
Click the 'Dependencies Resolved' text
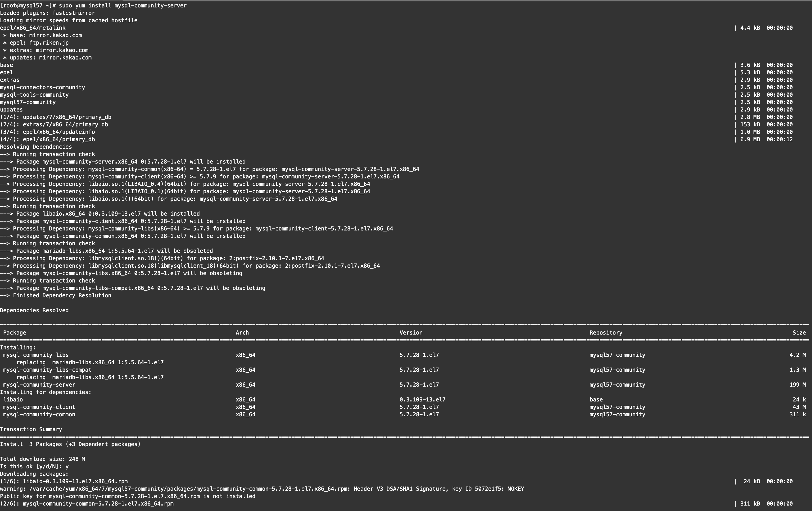click(34, 311)
